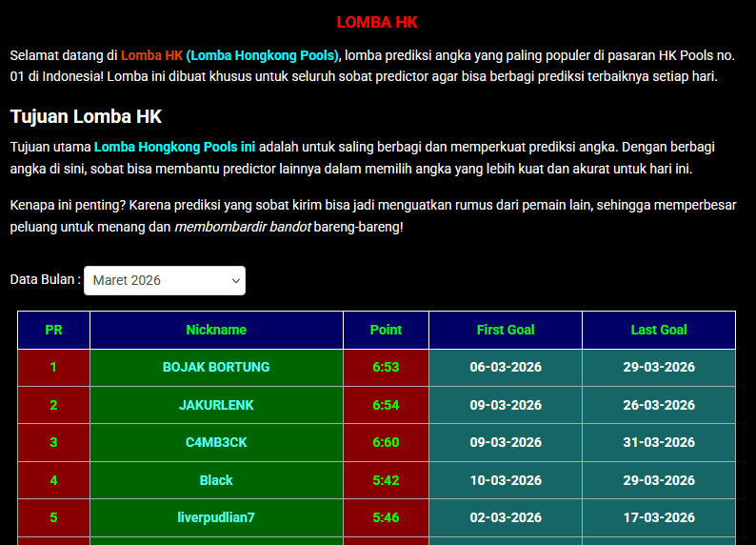The height and width of the screenshot is (545, 756).
Task: Select nickname liverpudlian7 in the table
Action: (216, 517)
